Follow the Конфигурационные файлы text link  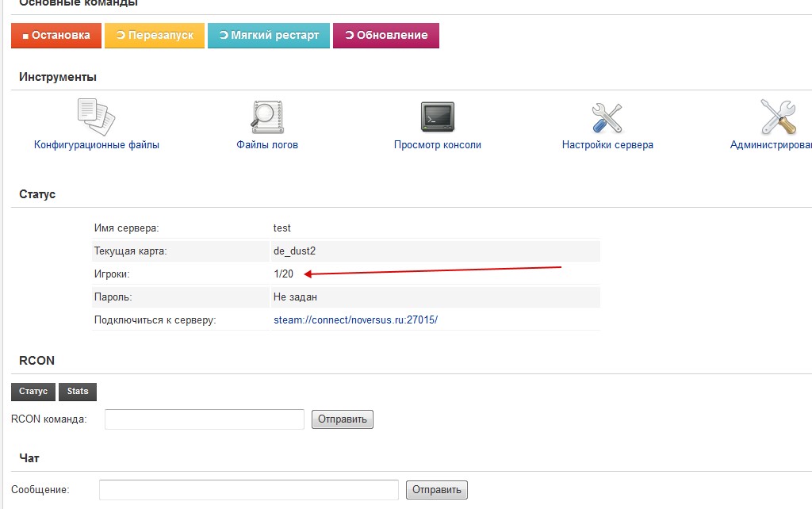(97, 145)
